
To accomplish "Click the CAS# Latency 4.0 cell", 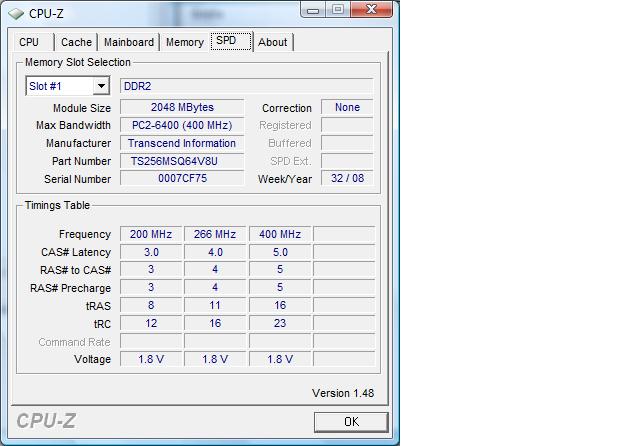I will (x=215, y=252).
